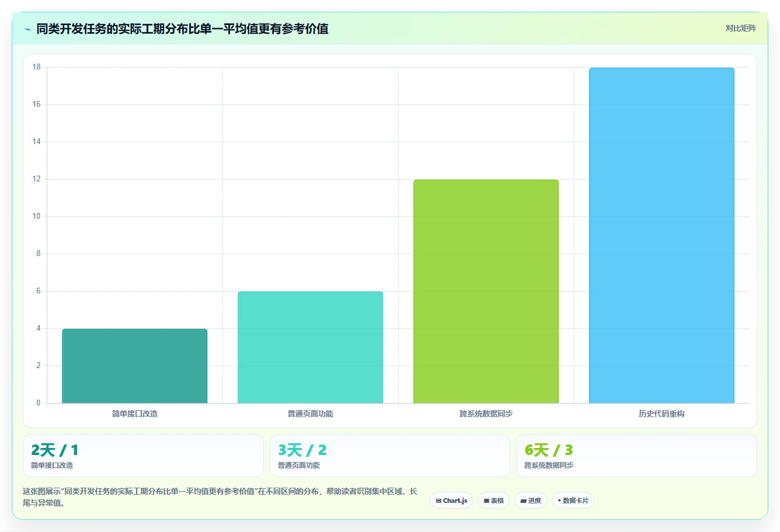Click the 普通页面功能 turquoise bar
Image resolution: width=780 pixels, height=532 pixels.
[x=311, y=348]
